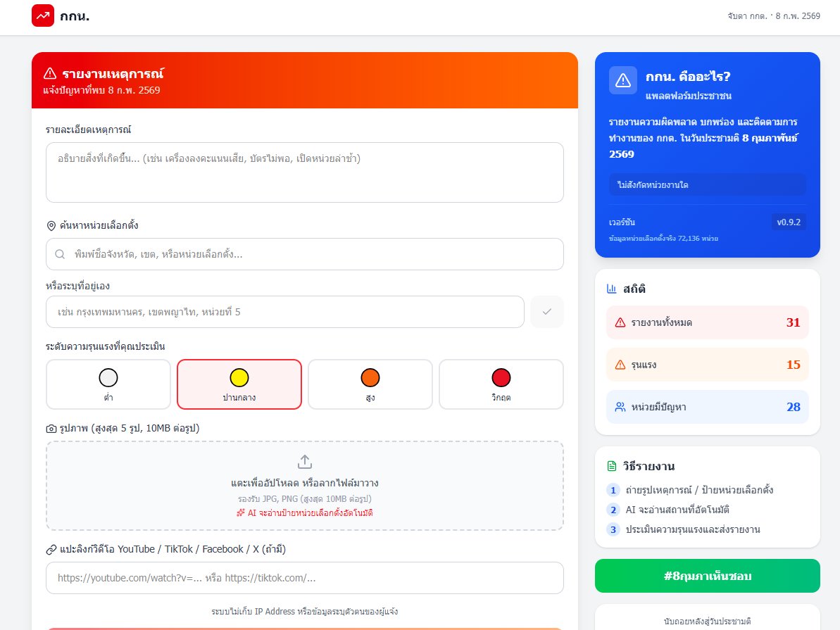This screenshot has height=630, width=840.
Task: Click the warning icon in the blue info card
Action: click(x=623, y=80)
